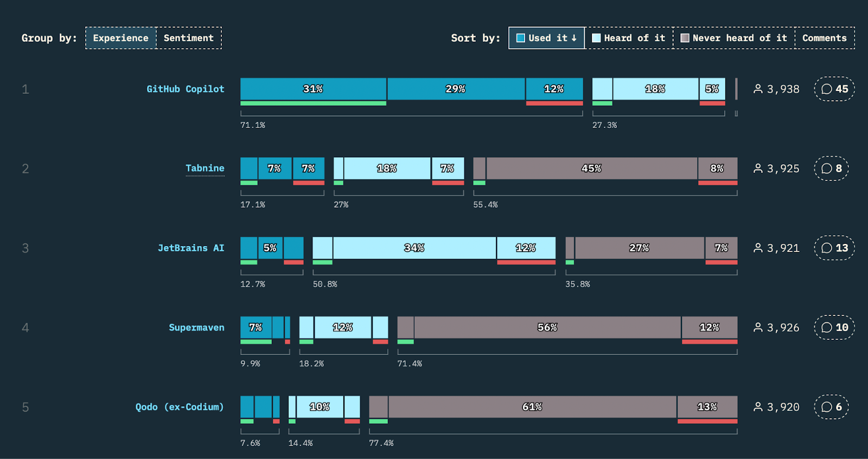
Task: Sort by Comments
Action: coord(825,38)
